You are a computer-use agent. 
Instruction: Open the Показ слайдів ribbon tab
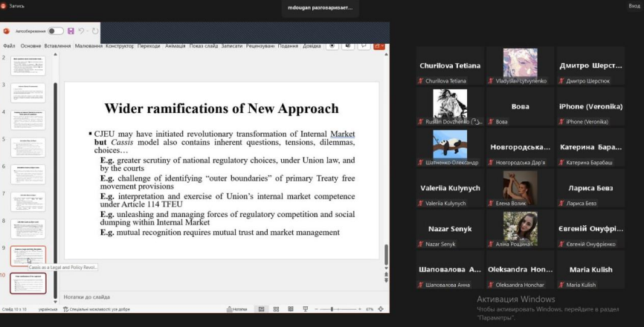[x=203, y=46]
